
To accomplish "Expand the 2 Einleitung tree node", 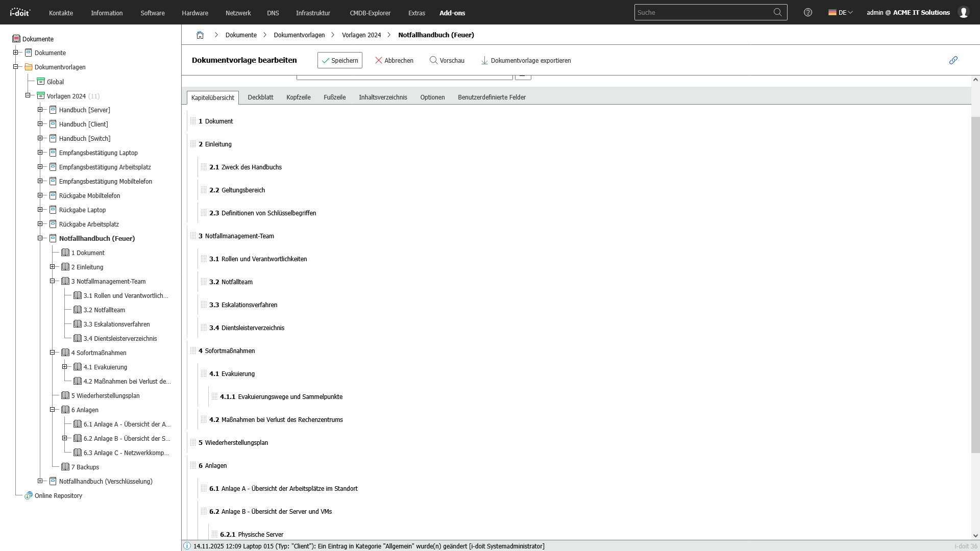I will (52, 267).
